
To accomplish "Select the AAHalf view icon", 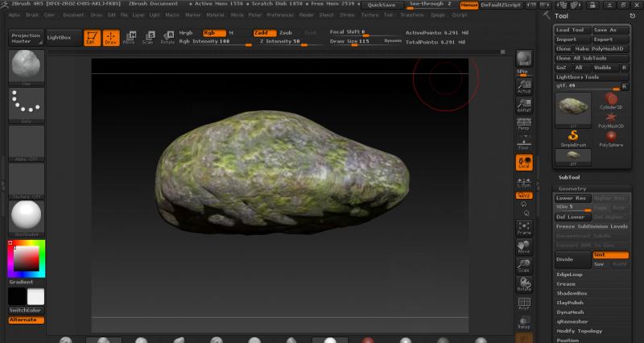I will 524,105.
